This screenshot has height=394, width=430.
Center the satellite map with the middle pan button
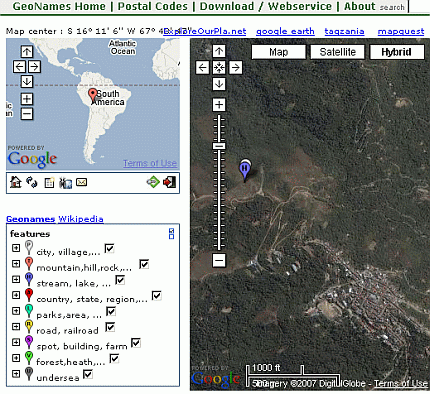pos(219,68)
